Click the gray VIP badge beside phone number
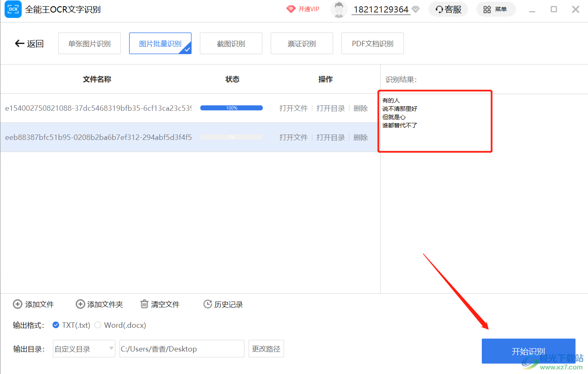Image resolution: width=588 pixels, height=374 pixels. pyautogui.click(x=416, y=9)
